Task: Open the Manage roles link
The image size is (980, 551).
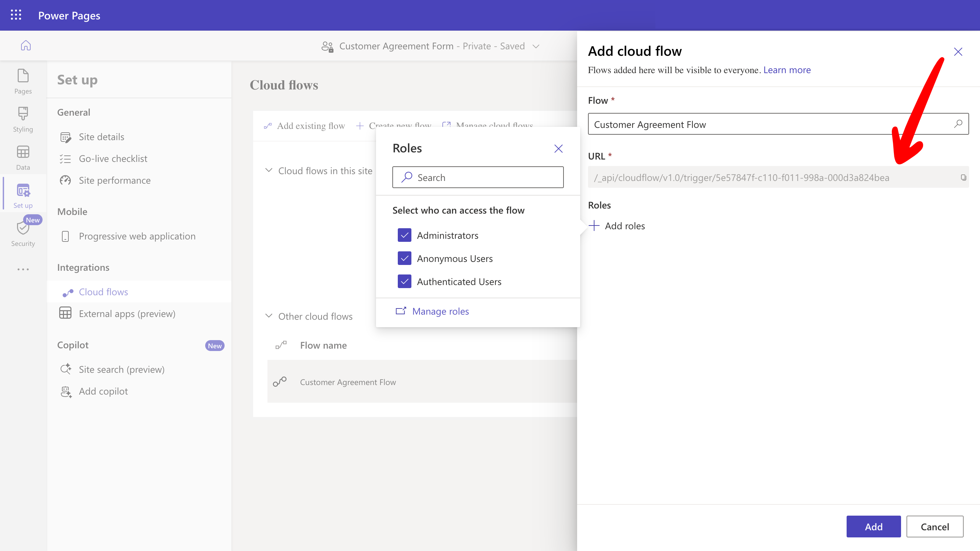Action: click(440, 312)
